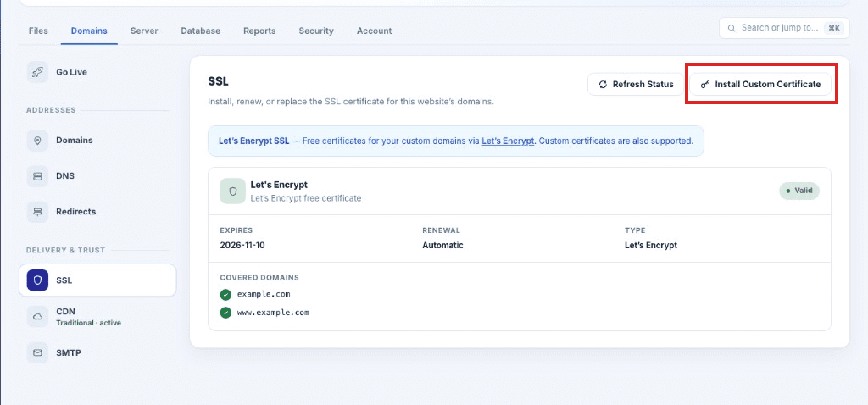This screenshot has height=405, width=868.
Task: Click the Let's Encrypt certificate shield icon
Action: [232, 191]
